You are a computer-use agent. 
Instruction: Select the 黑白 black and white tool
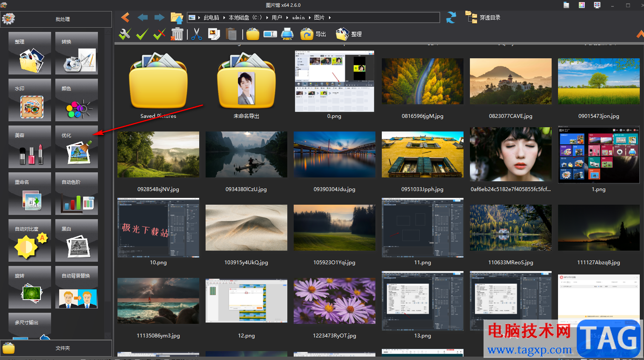(77, 240)
